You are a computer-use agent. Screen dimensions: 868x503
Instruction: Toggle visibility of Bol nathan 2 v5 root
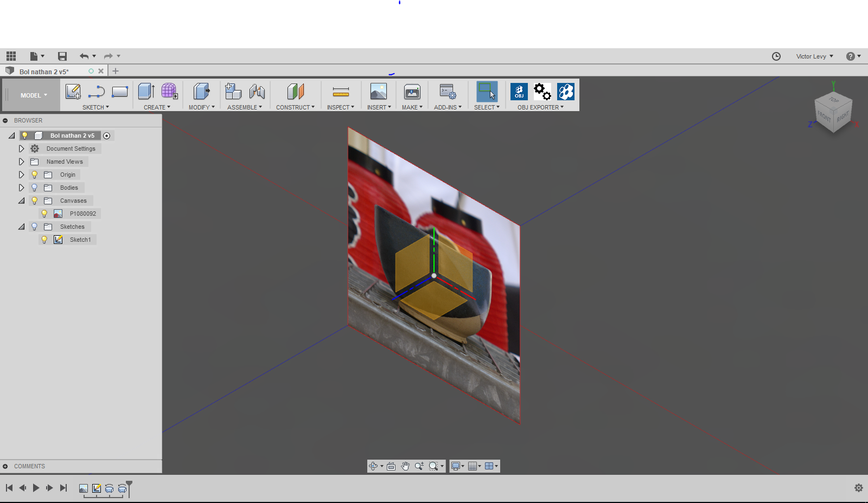pyautogui.click(x=25, y=136)
